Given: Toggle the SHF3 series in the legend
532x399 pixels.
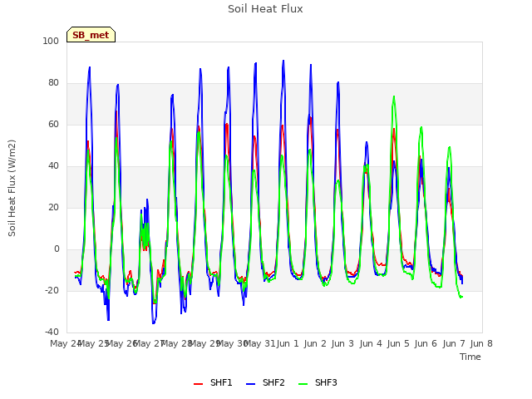Looking at the screenshot, I should pyautogui.click(x=318, y=382).
